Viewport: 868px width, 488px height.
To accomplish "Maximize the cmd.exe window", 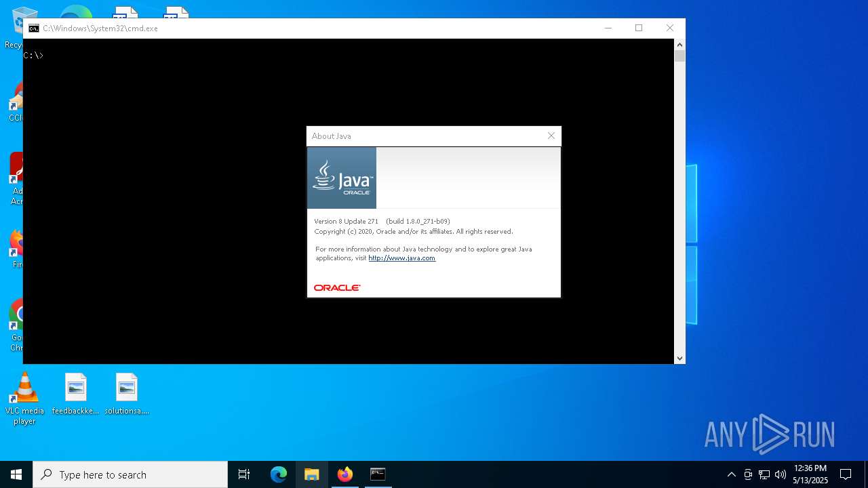I will point(639,28).
